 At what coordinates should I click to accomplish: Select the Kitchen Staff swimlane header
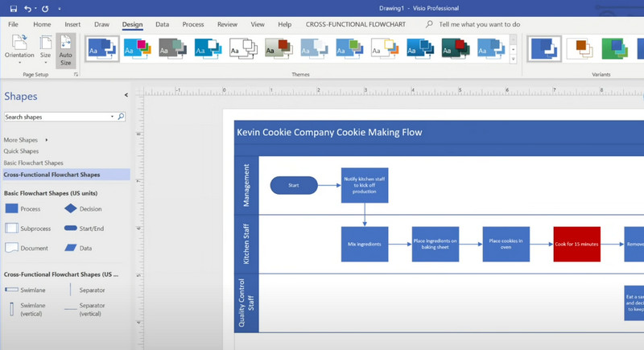click(x=246, y=244)
